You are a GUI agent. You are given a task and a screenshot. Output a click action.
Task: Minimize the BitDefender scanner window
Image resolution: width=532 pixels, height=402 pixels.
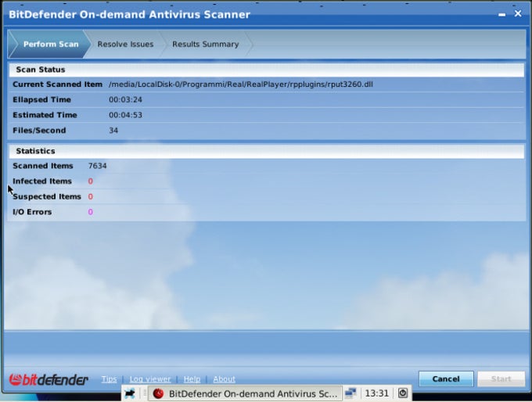click(501, 15)
